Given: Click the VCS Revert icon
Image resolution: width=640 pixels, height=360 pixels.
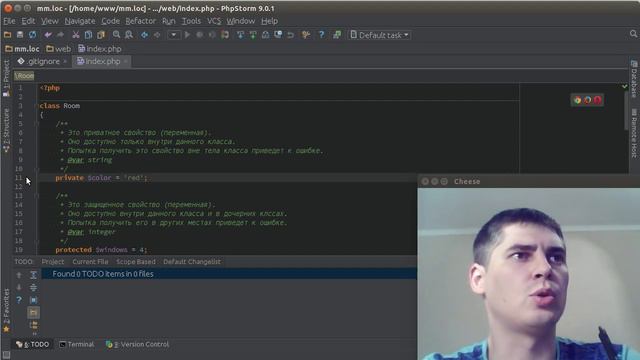Looking at the screenshot, I should (291, 35).
